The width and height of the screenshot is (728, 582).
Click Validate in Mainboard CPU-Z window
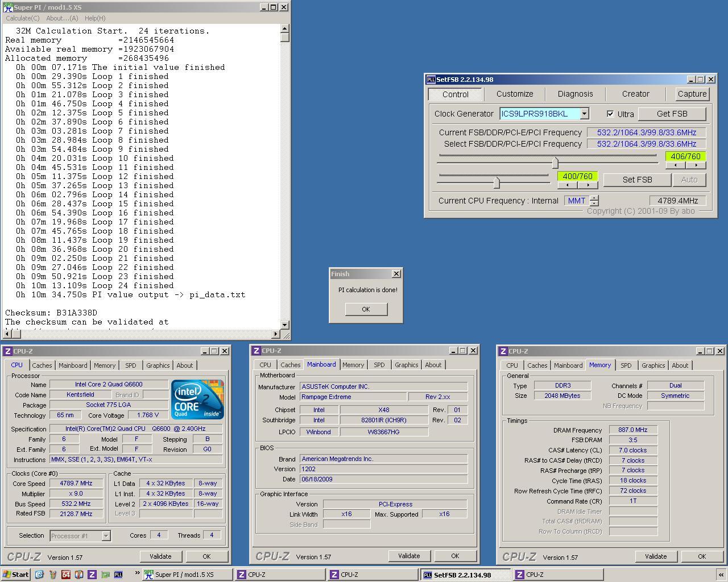(409, 556)
